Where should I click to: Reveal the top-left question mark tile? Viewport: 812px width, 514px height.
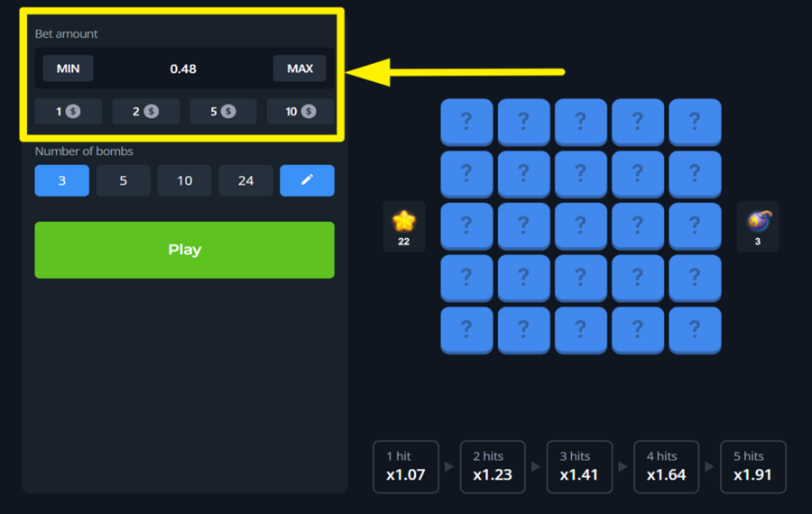[466, 122]
